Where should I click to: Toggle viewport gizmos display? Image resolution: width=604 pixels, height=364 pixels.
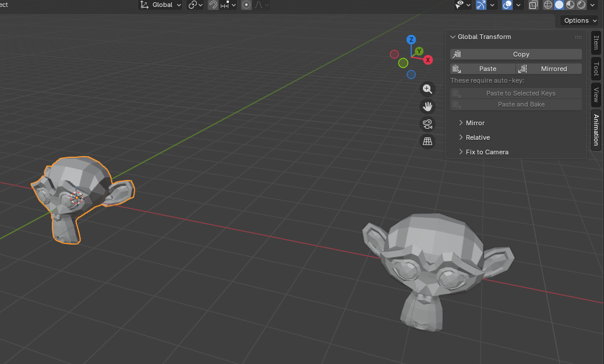coord(481,5)
